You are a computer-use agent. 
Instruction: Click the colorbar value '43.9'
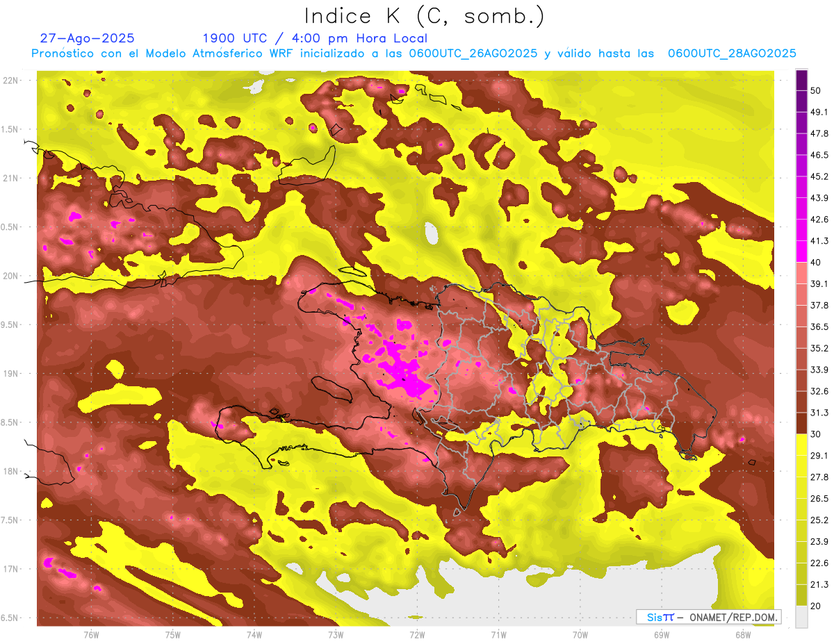[819, 198]
